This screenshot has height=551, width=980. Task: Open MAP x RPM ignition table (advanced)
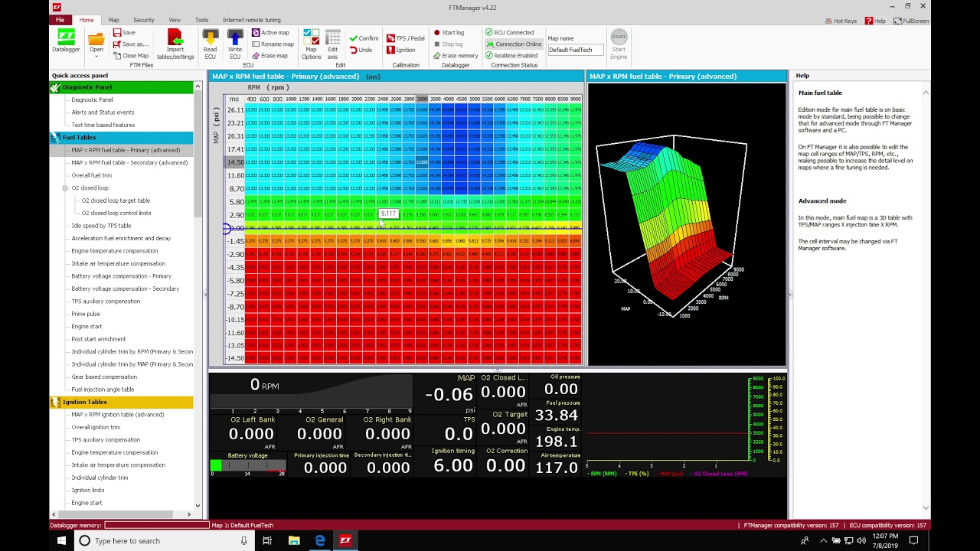(117, 415)
